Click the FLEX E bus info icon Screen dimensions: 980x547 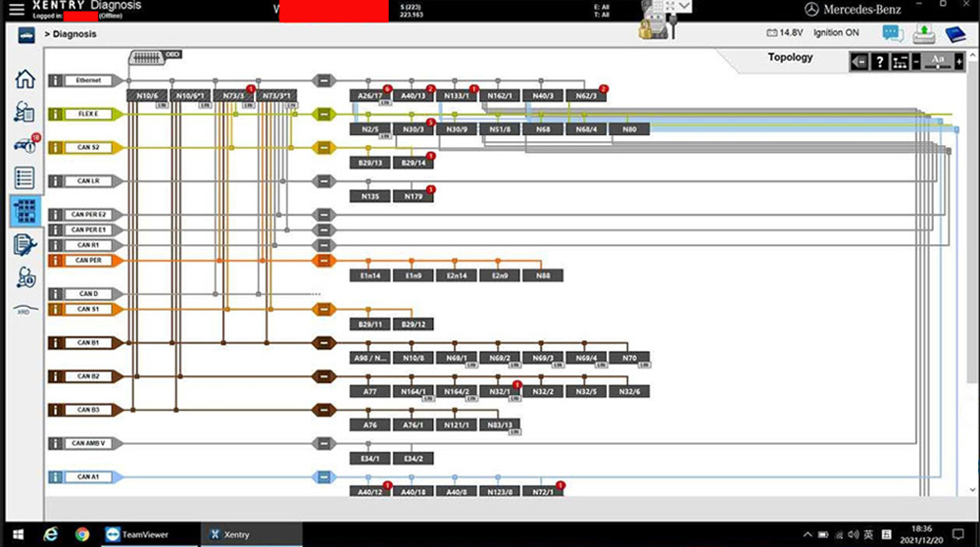point(56,114)
